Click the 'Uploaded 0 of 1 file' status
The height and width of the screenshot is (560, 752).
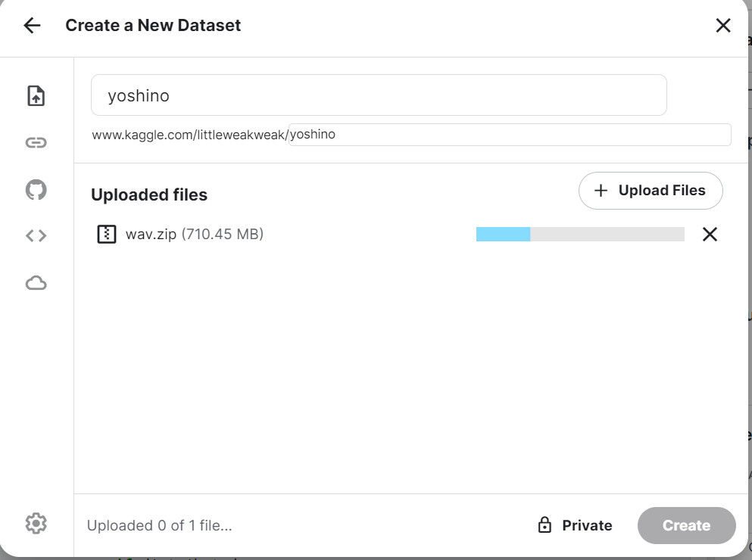click(159, 525)
